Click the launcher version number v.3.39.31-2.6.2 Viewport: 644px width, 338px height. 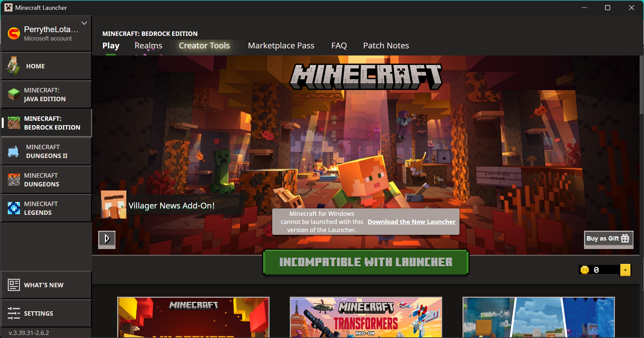pos(29,333)
